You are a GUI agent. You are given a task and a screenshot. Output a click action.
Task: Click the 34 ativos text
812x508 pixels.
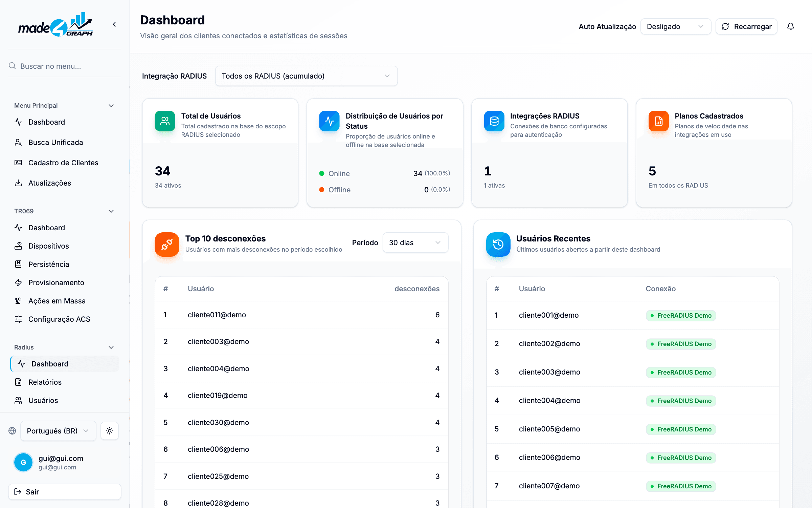coord(168,185)
